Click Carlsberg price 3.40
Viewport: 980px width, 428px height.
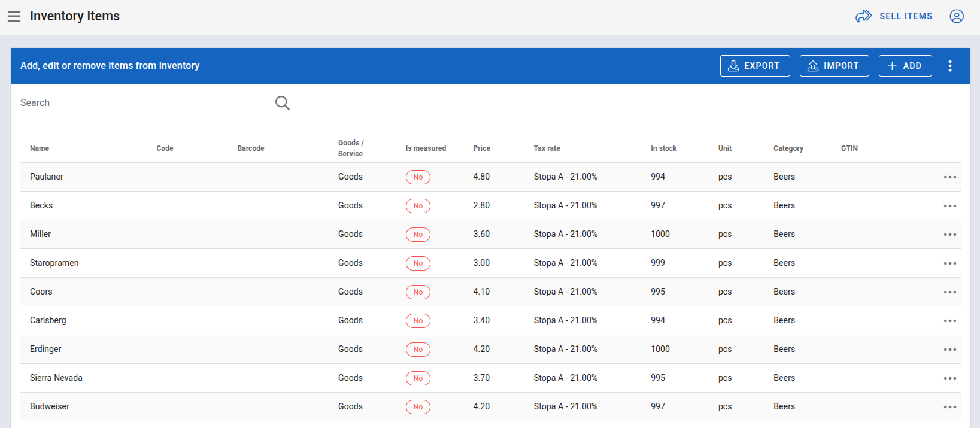point(481,320)
